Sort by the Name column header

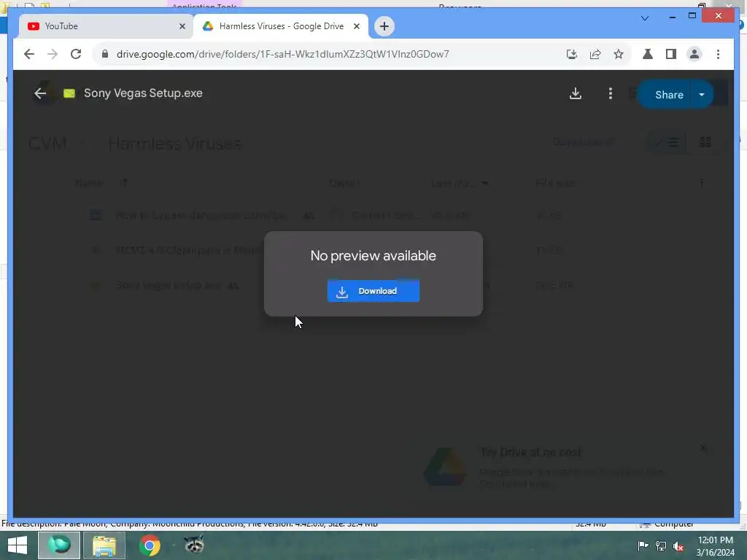(x=89, y=183)
